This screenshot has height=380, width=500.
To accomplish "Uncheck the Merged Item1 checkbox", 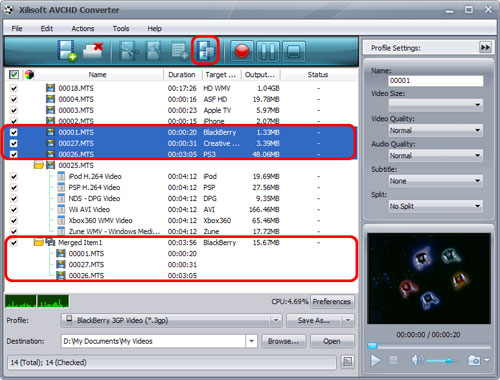I will (x=14, y=243).
